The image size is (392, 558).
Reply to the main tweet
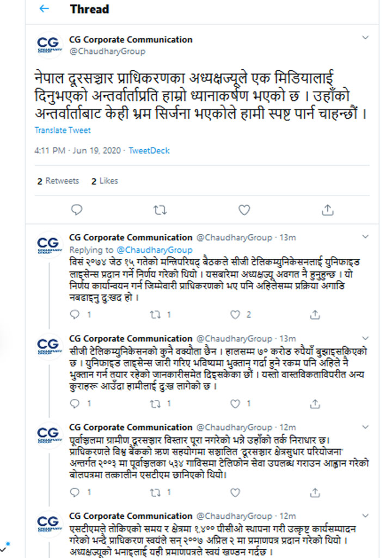77,209
